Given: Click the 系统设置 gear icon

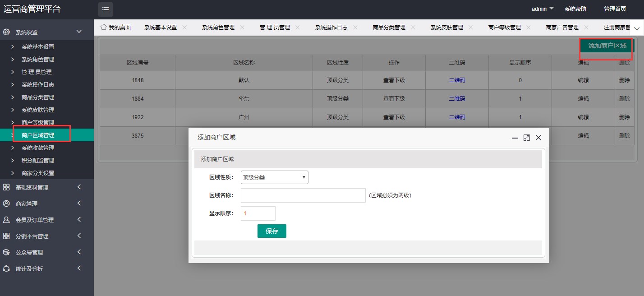Looking at the screenshot, I should 6,32.
